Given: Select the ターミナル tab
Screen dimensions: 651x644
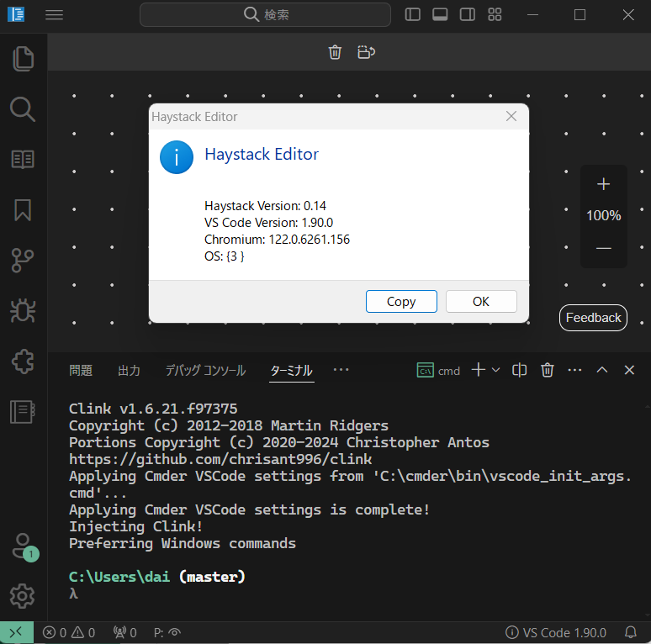Looking at the screenshot, I should (x=292, y=370).
